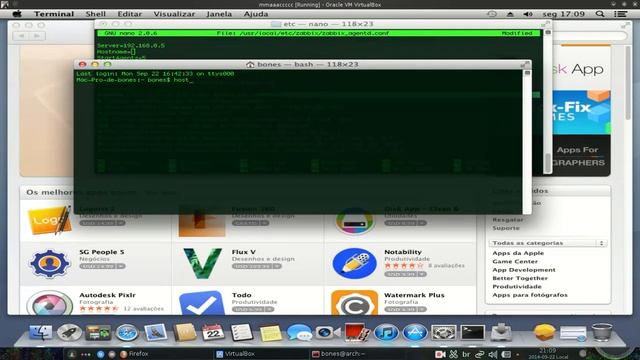Viewport: 640px width, 360px height.
Task: Click price button under SG People 5
Action: pos(102,266)
